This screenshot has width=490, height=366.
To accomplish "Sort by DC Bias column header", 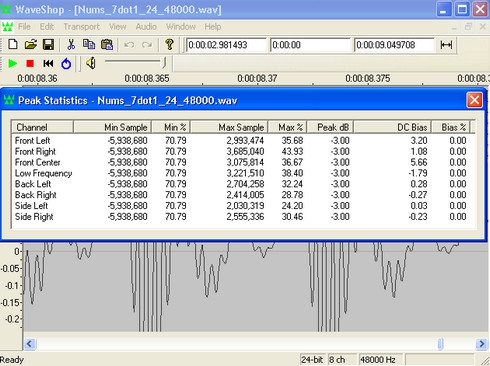I will click(392, 127).
